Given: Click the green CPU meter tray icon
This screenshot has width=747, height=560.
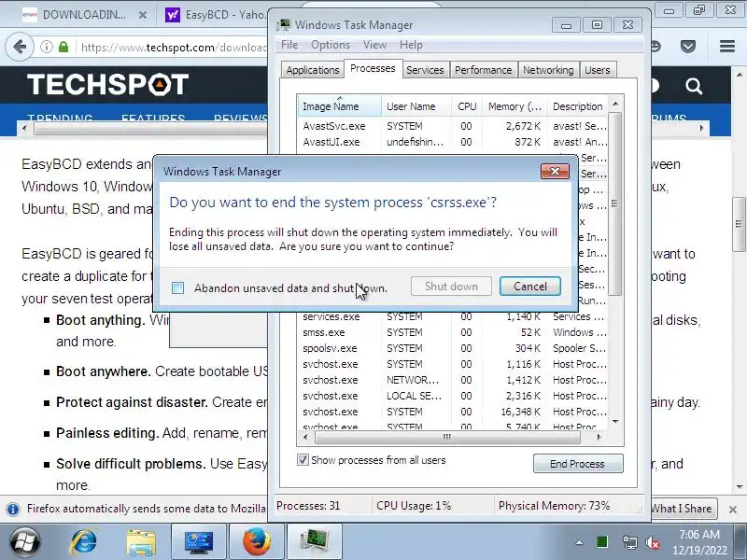Looking at the screenshot, I should (602, 542).
